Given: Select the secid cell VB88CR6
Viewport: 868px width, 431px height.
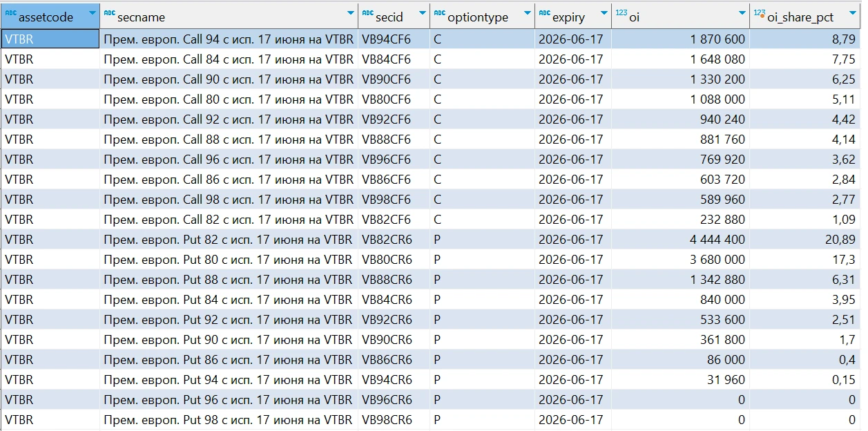Looking at the screenshot, I should tap(394, 280).
